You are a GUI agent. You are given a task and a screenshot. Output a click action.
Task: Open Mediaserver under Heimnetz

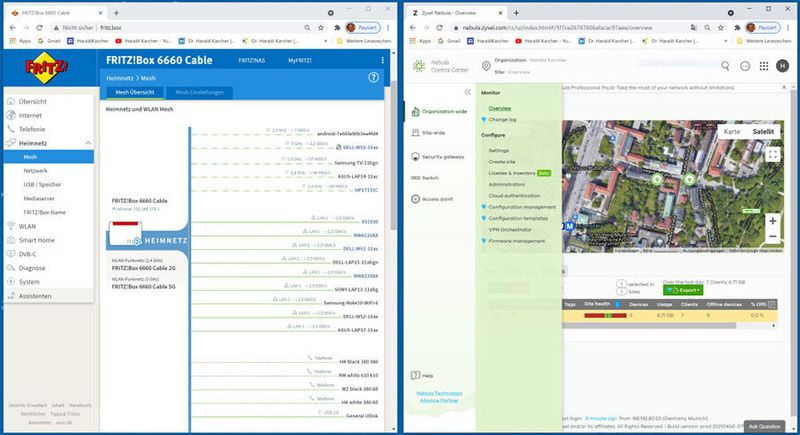39,198
